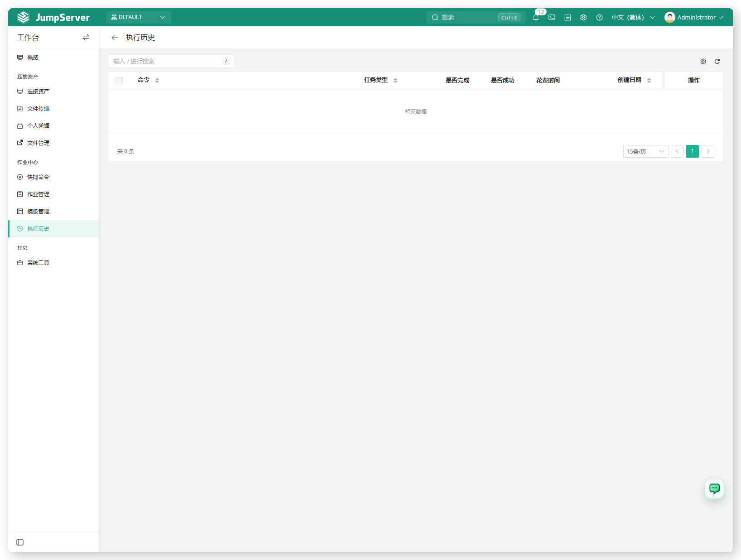This screenshot has width=741, height=560.
Task: Open table column settings gear
Action: (703, 61)
